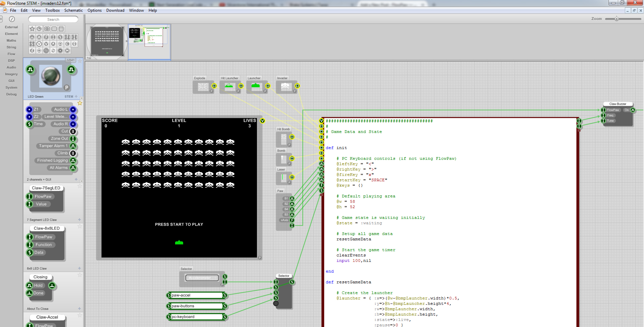Open properties P of Invader module
This screenshot has height=327, width=644.
[x=294, y=91]
